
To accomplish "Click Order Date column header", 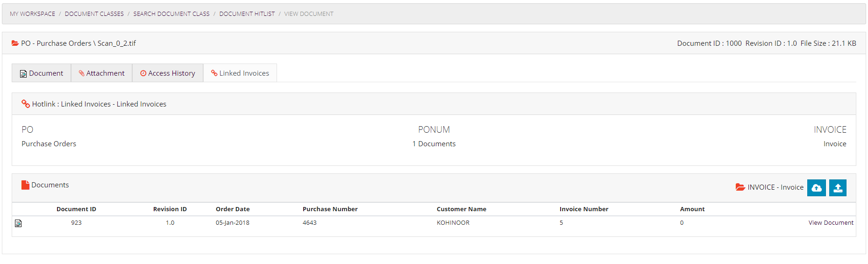I will click(233, 209).
